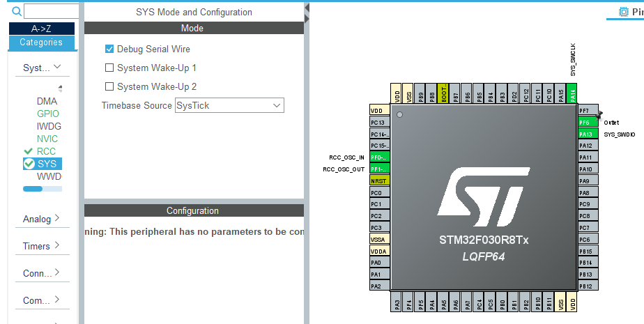Click the LQFP64 package label
Image resolution: width=644 pixels, height=324 pixels.
tap(484, 256)
